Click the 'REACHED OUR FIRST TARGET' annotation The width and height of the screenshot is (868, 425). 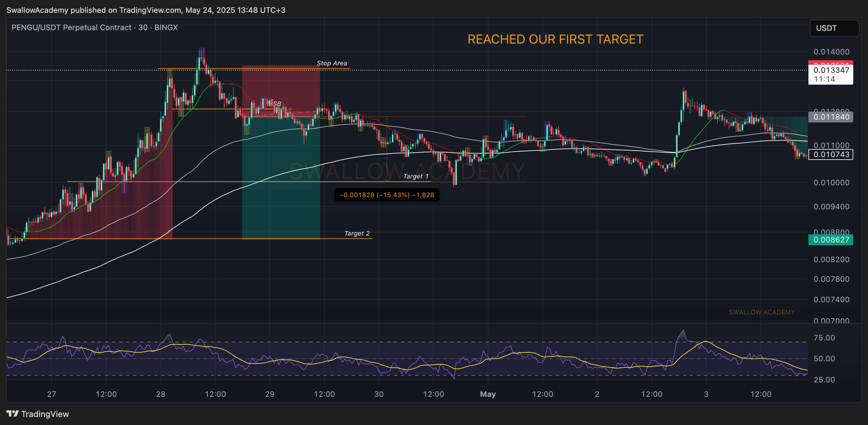(555, 39)
